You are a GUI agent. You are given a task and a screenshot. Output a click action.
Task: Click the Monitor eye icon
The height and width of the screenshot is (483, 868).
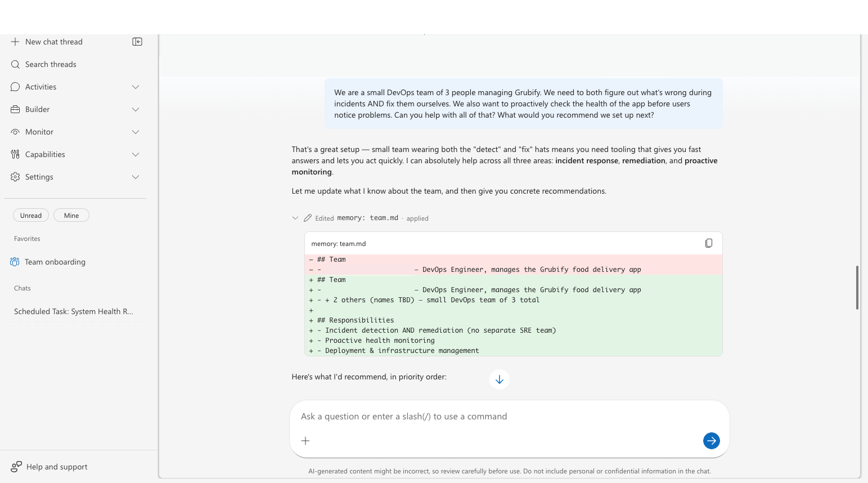15,132
